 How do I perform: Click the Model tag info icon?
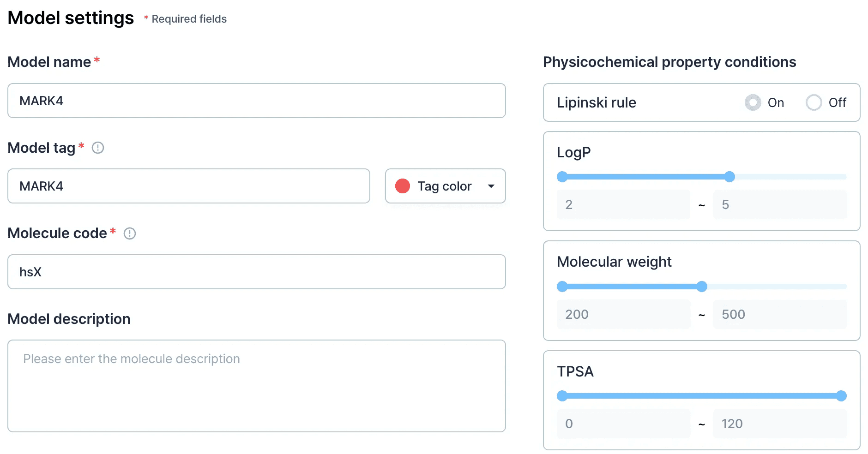(x=98, y=148)
